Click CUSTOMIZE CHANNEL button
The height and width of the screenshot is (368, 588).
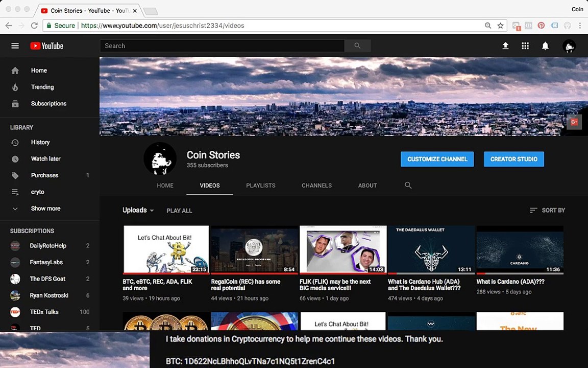point(437,159)
